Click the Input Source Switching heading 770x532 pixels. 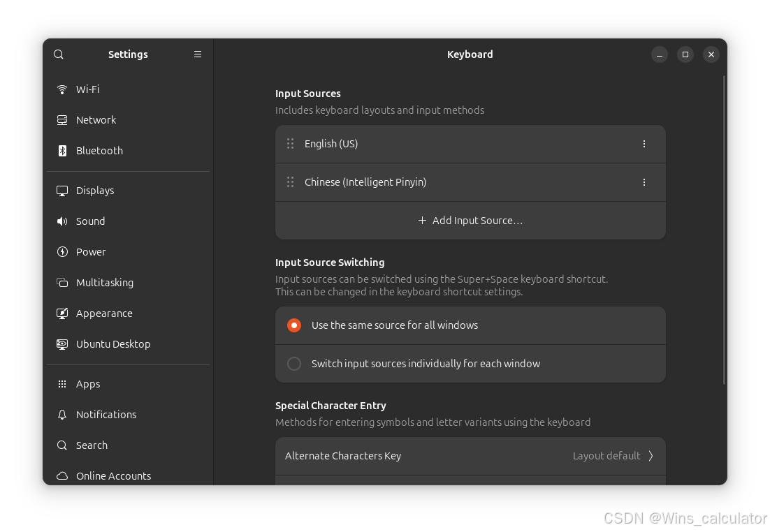coord(330,263)
